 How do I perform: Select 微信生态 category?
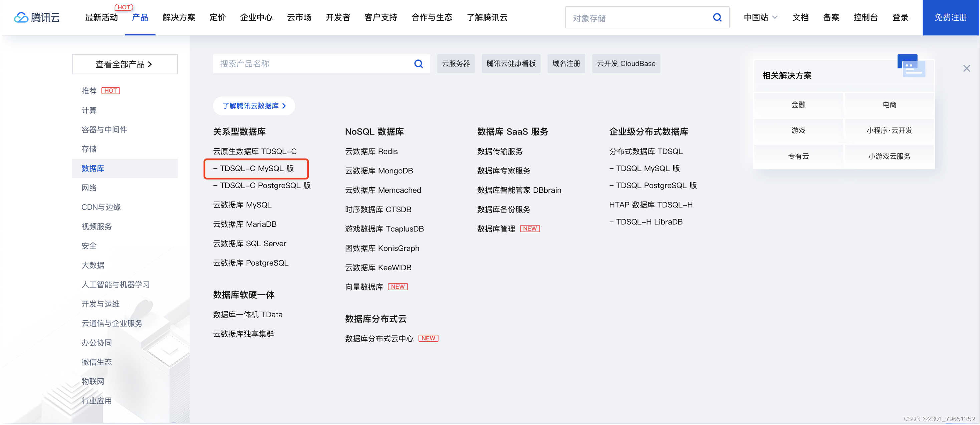coord(96,362)
